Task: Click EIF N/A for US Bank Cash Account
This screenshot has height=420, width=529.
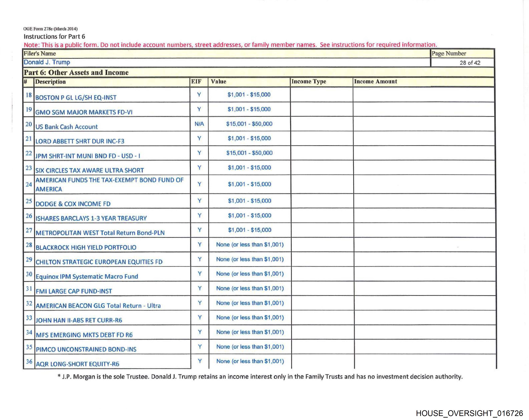Action: click(199, 124)
